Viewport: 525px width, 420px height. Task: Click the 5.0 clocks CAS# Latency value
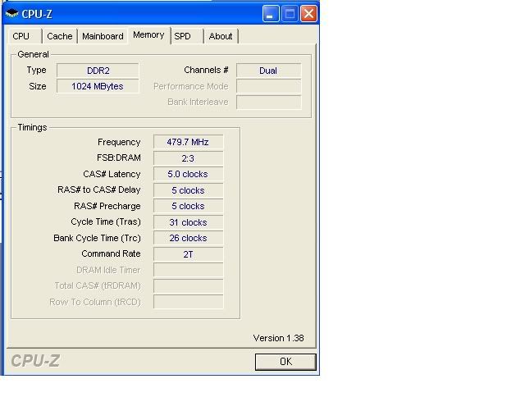coord(188,174)
